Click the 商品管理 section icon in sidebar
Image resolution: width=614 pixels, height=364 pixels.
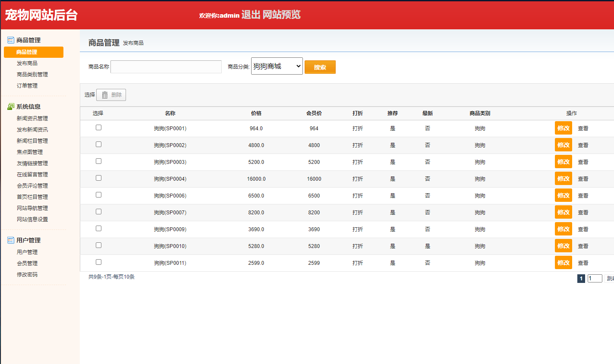pos(11,40)
